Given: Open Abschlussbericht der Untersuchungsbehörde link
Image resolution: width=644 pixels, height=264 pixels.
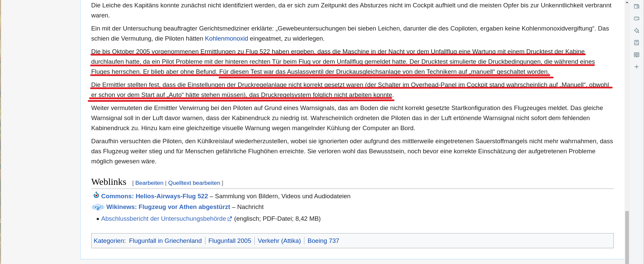Looking at the screenshot, I should 163,219.
